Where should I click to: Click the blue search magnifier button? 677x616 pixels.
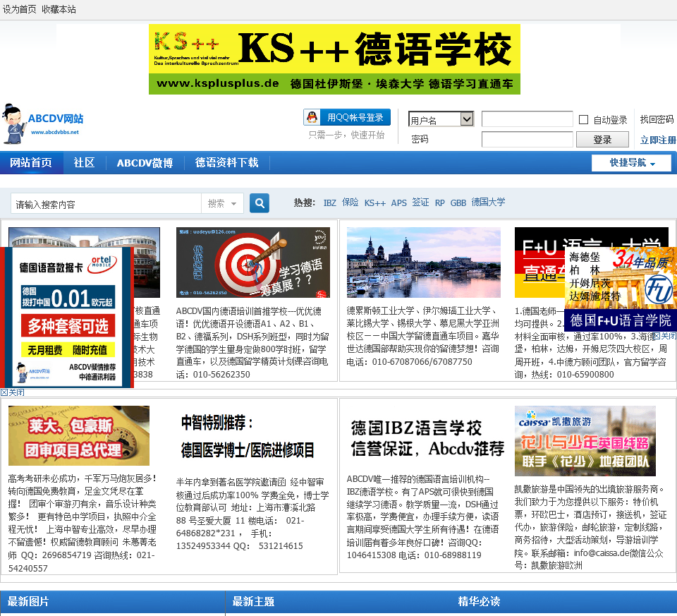click(260, 203)
